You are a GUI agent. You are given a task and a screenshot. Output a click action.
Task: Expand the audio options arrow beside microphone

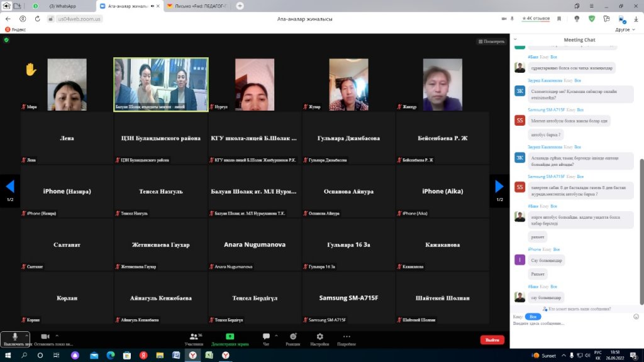[x=26, y=335]
